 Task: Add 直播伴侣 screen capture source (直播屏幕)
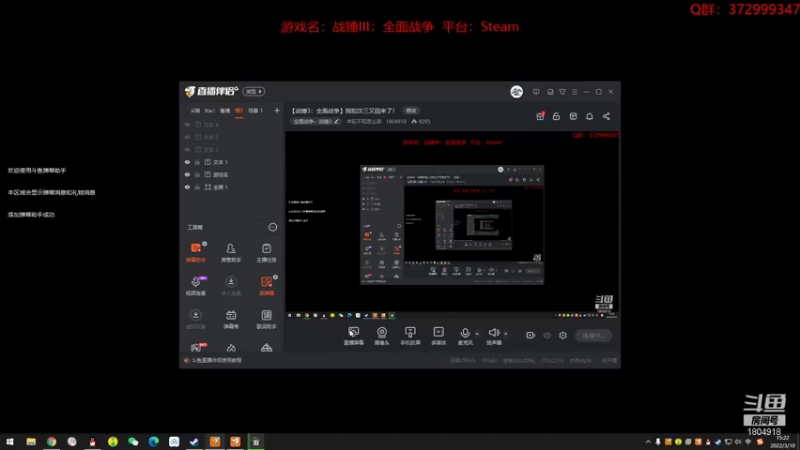tap(354, 336)
